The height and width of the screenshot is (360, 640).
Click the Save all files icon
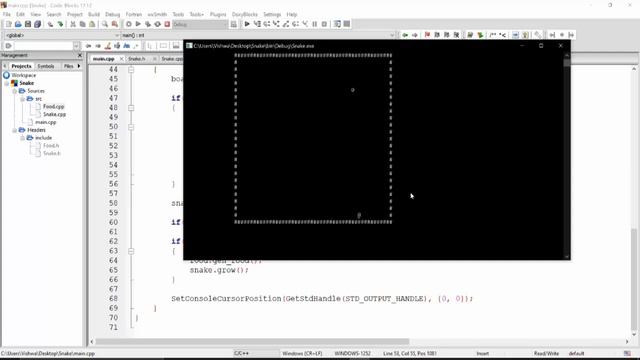[x=38, y=24]
